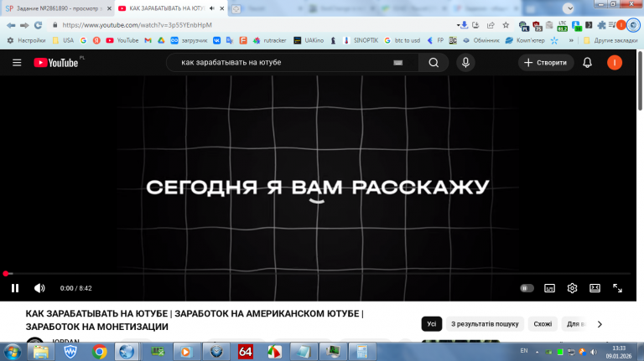644x361 pixels.
Task: Open Chrome from the taskbar
Action: coord(99,352)
